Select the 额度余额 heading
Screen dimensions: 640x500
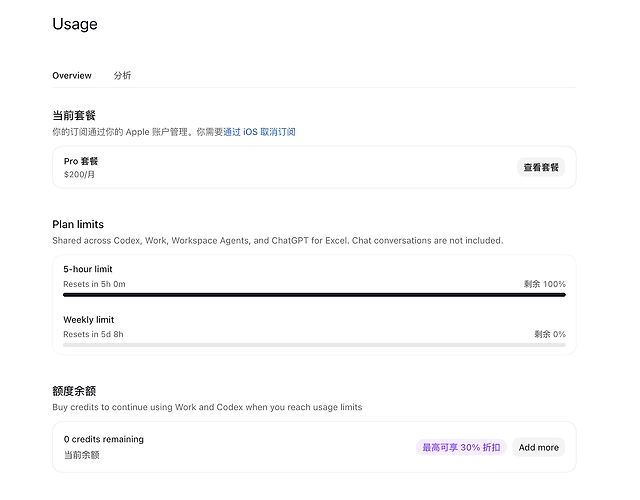click(x=74, y=391)
